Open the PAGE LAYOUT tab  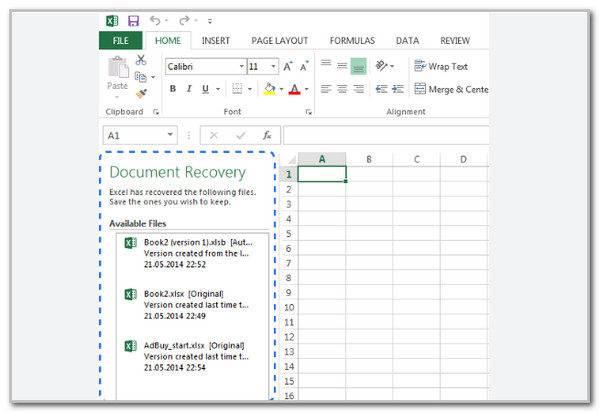[279, 41]
